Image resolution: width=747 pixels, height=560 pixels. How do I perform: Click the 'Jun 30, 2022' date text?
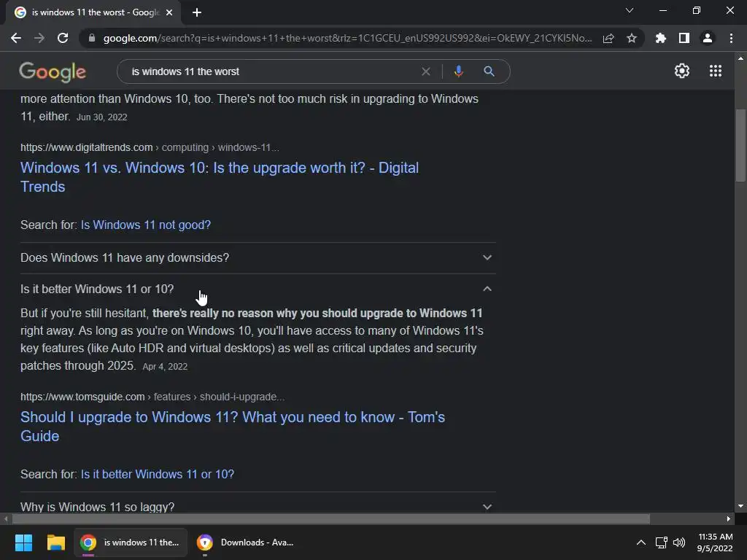pyautogui.click(x=101, y=117)
